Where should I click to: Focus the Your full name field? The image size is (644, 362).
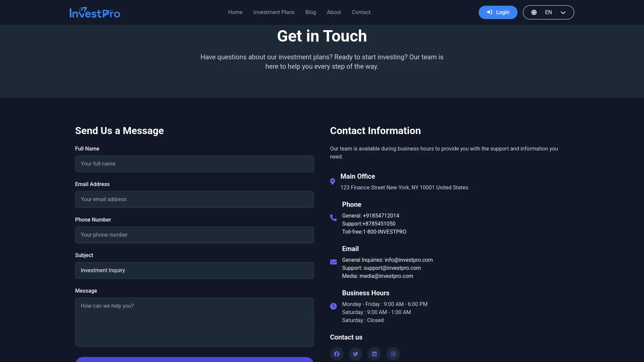point(194,164)
